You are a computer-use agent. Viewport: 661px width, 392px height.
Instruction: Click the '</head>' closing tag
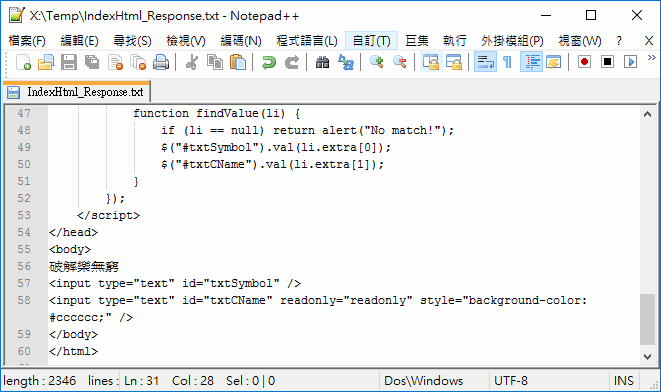click(73, 232)
